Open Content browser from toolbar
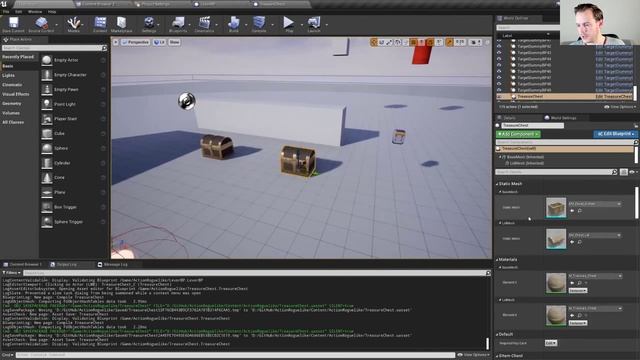 pyautogui.click(x=100, y=22)
